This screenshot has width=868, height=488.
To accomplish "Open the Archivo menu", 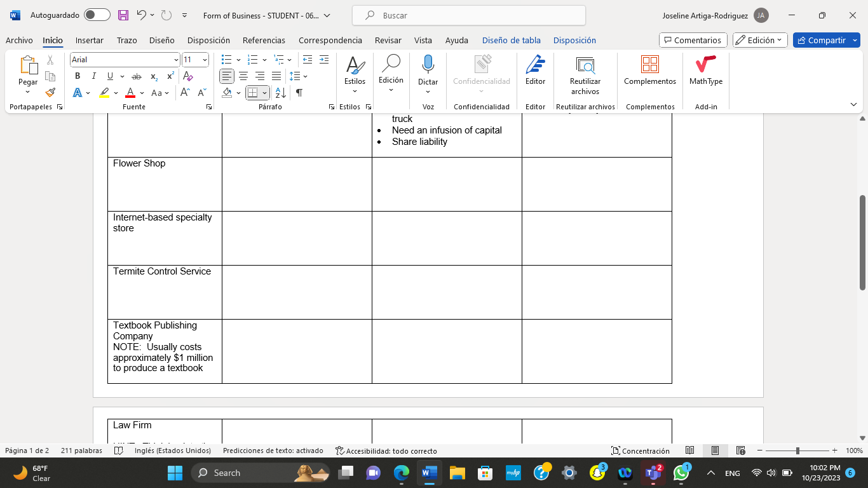I will [19, 40].
